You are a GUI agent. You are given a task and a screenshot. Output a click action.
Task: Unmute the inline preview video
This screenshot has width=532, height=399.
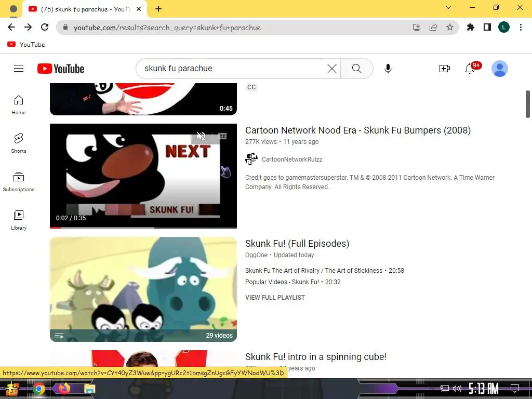click(x=201, y=136)
